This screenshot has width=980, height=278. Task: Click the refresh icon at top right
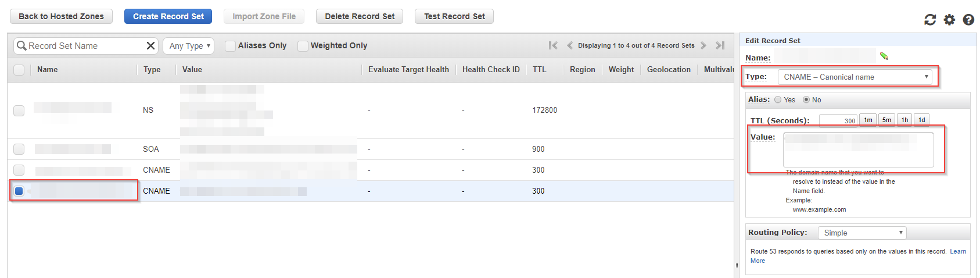pos(930,20)
